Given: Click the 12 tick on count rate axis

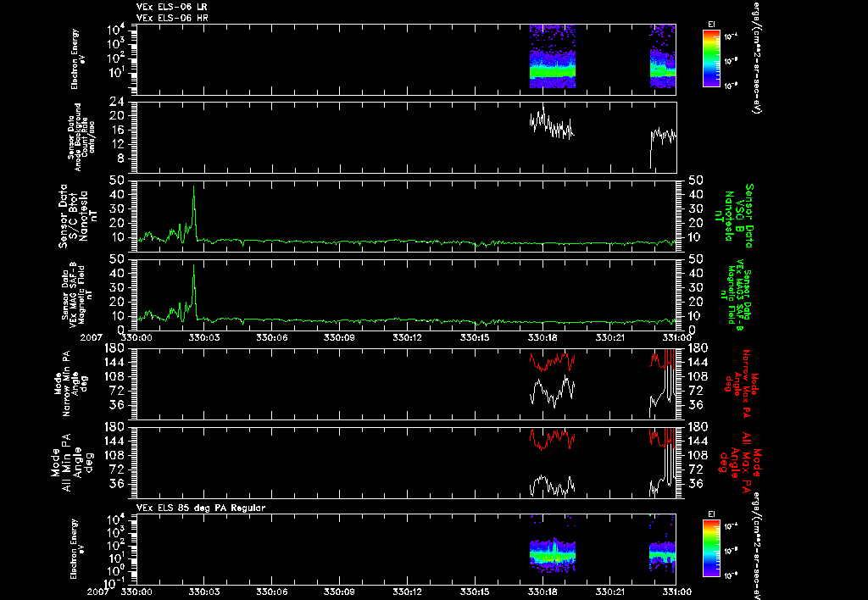Looking at the screenshot, I should click(117, 144).
